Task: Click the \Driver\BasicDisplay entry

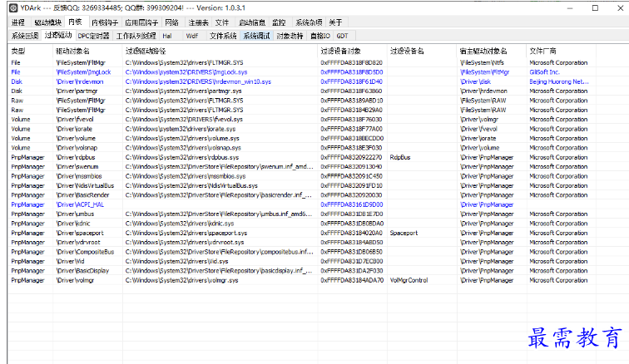Action: [82, 271]
